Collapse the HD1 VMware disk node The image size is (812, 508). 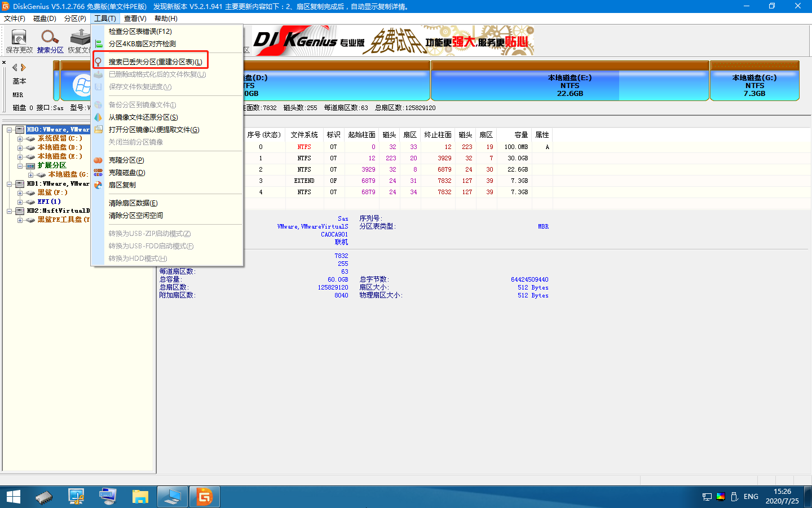pos(10,184)
